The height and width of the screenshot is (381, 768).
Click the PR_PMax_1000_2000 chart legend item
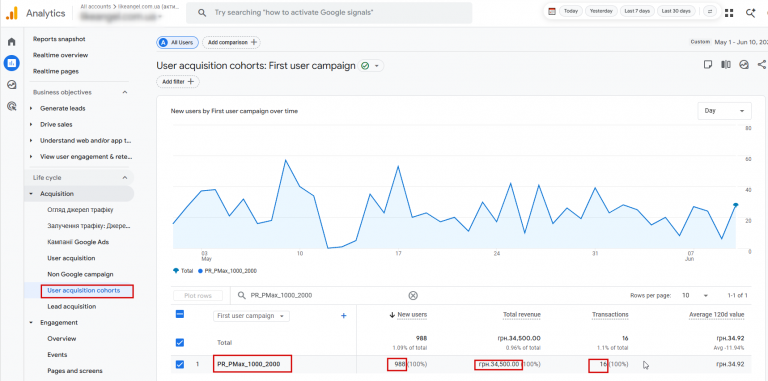[x=228, y=271]
